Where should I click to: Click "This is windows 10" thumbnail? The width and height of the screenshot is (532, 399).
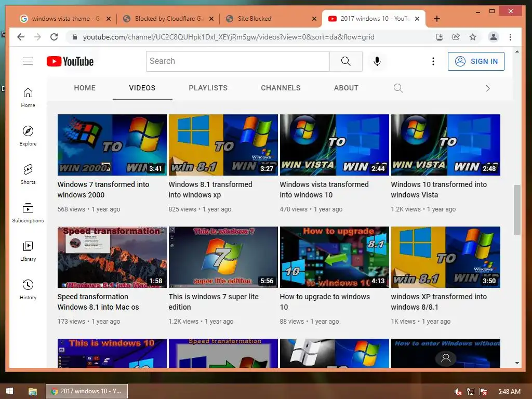tap(112, 353)
